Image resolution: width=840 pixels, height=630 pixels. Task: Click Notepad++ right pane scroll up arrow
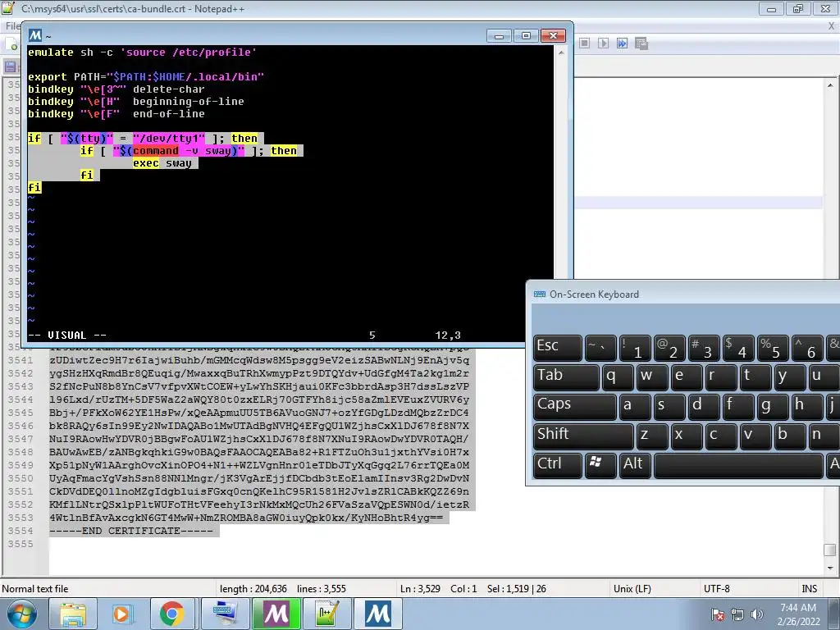(830, 85)
